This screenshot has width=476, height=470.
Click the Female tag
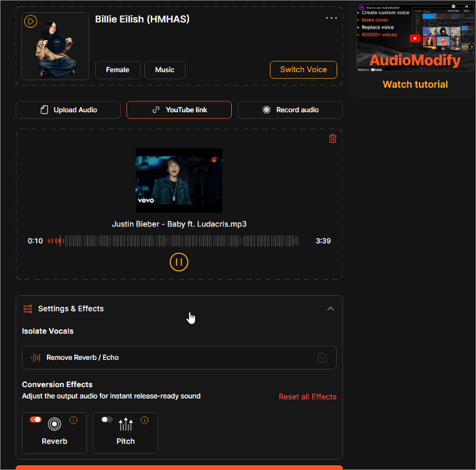tap(118, 70)
